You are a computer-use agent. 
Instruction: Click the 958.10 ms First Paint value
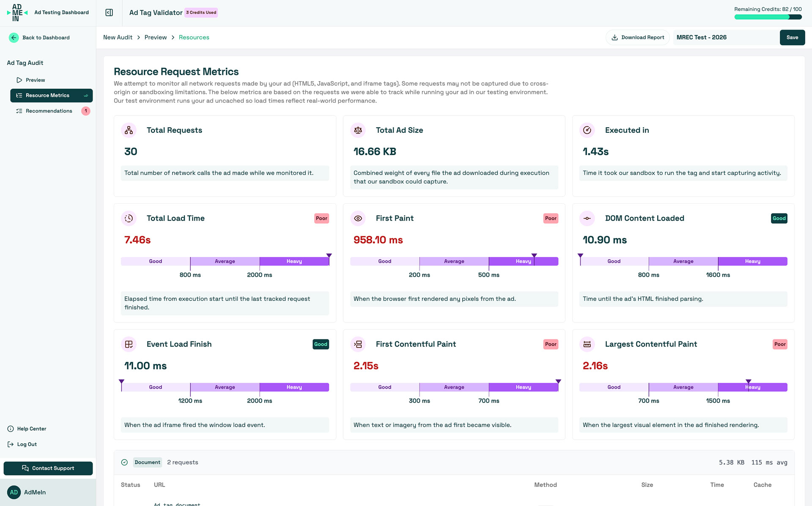point(378,240)
